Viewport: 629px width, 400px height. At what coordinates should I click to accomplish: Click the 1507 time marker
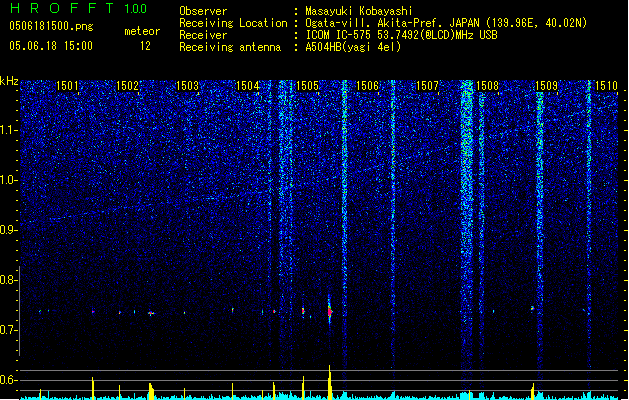pos(428,86)
